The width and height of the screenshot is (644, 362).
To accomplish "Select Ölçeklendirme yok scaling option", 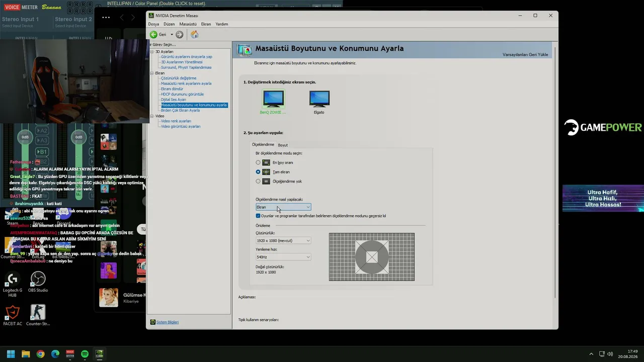I will tap(258, 181).
